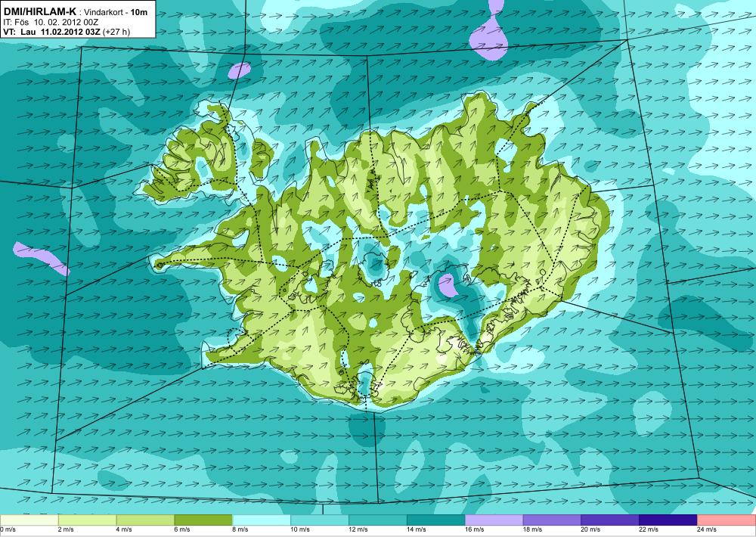The image size is (756, 537).
Task: Click the medium teal 12–14 m/s legend swatch
Action: (377, 520)
